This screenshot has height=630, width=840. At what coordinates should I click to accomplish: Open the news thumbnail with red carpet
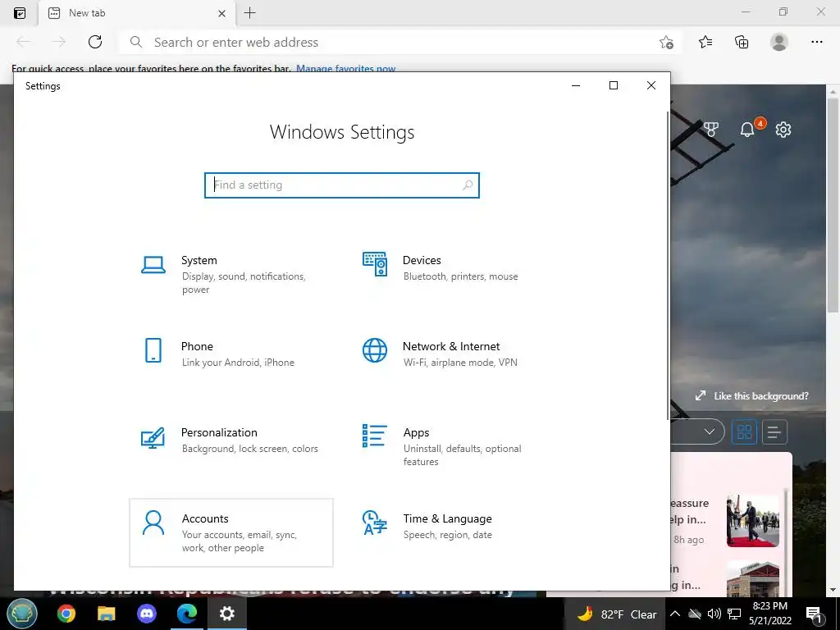(753, 521)
